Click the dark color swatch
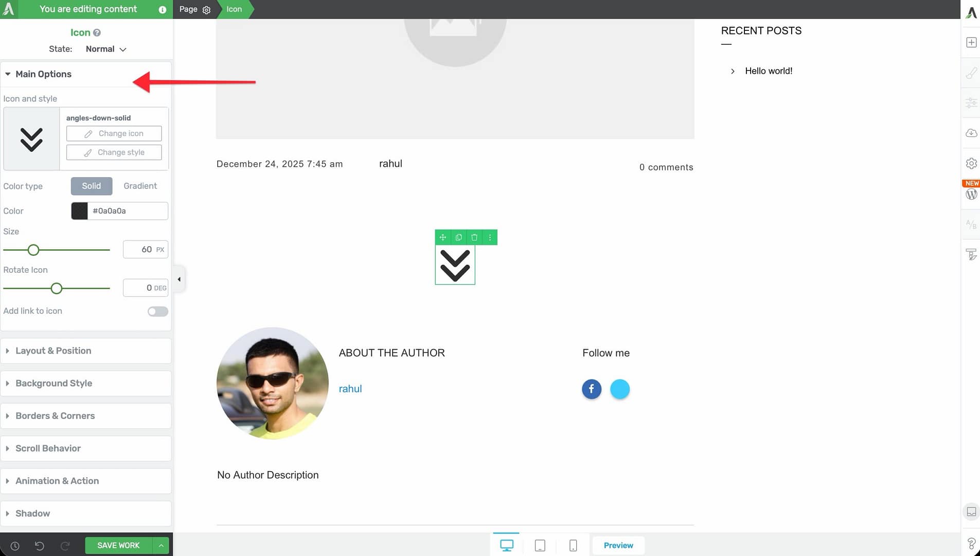Image resolution: width=980 pixels, height=556 pixels. (x=79, y=211)
